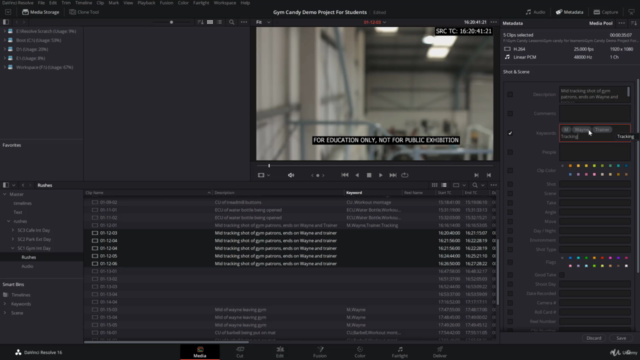Open the Workspace menu
Viewport: 640px width, 360px height.
(225, 3)
